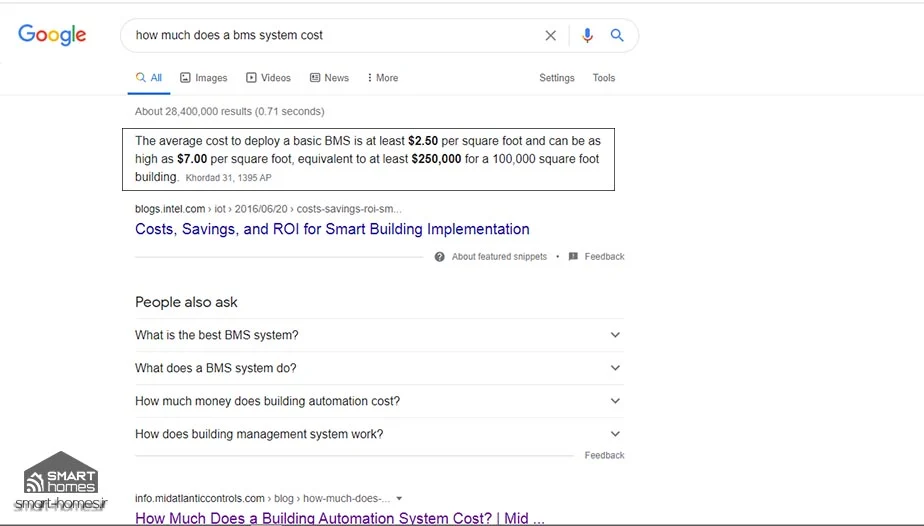The image size is (924, 526).
Task: Click the blogs.intel.com breadcrumb URL
Action: pos(269,209)
